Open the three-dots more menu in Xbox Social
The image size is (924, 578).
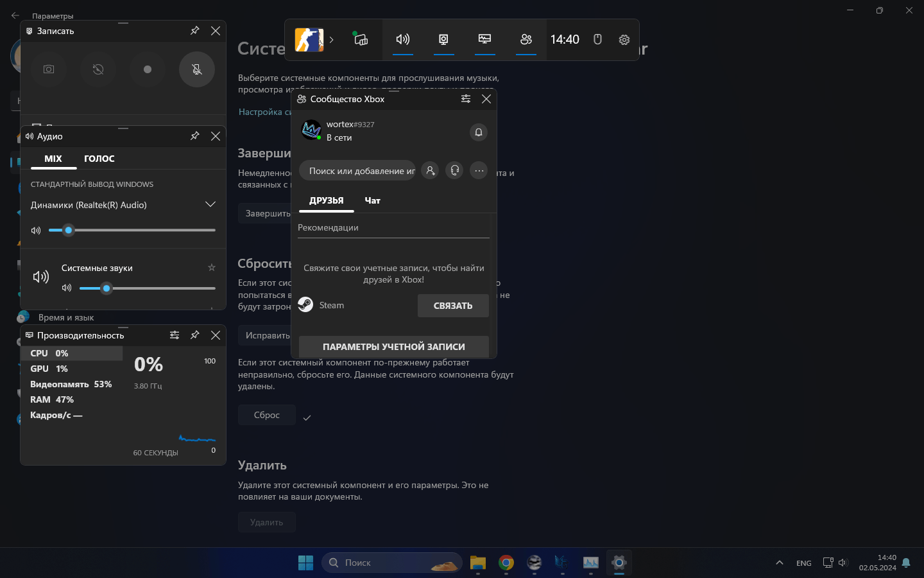tap(479, 170)
